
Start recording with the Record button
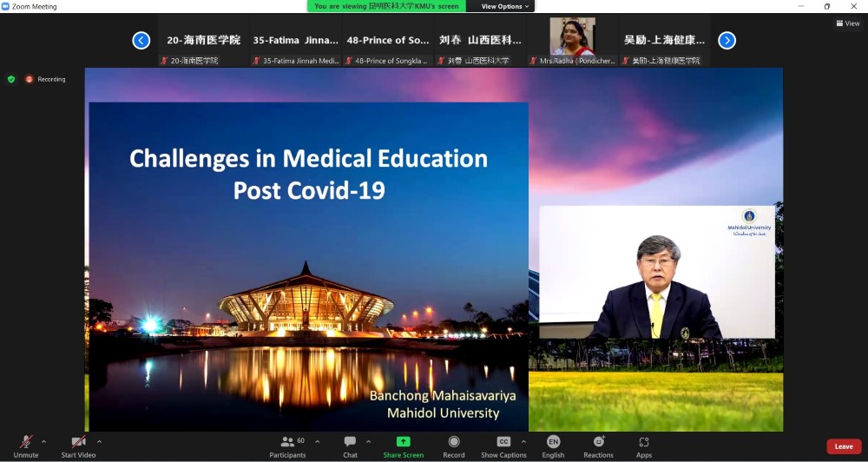pyautogui.click(x=454, y=446)
